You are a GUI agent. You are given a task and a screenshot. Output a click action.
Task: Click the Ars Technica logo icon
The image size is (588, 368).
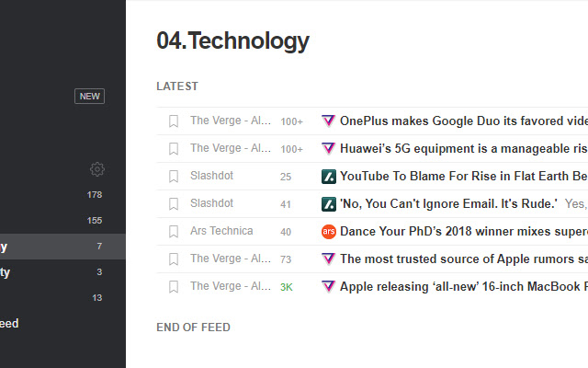[328, 232]
